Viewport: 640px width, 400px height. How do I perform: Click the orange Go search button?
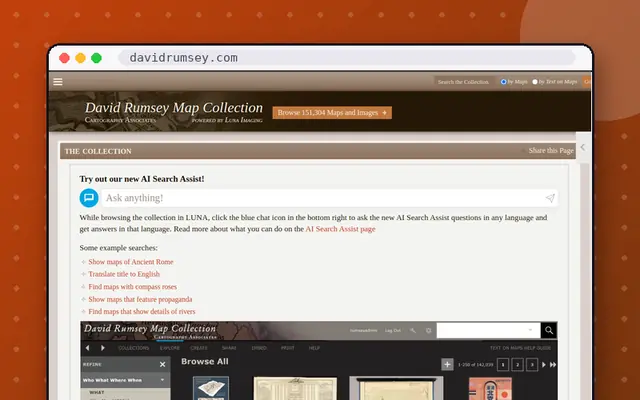point(587,82)
